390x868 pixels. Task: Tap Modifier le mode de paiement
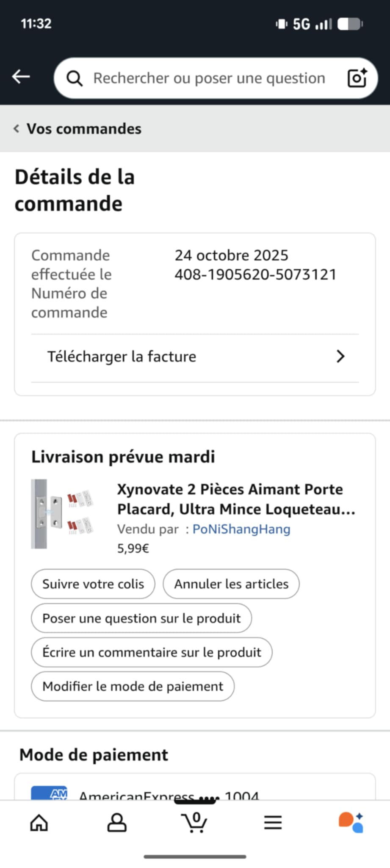click(x=133, y=686)
